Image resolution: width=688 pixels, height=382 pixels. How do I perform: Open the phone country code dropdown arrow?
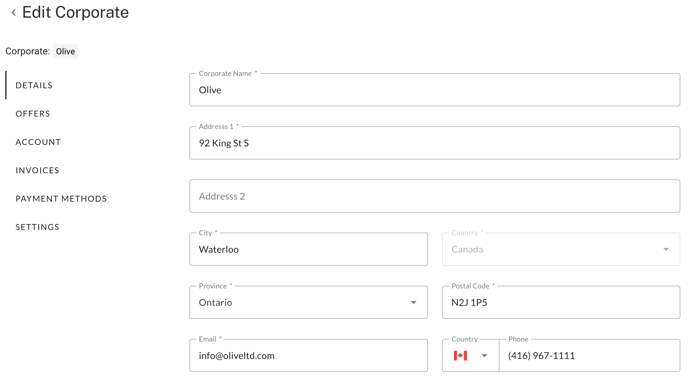(x=484, y=356)
